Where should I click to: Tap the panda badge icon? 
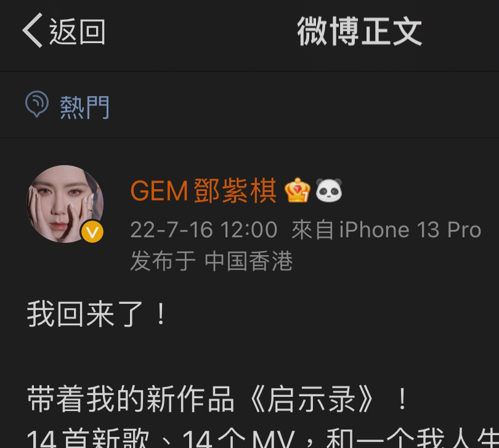point(329,190)
